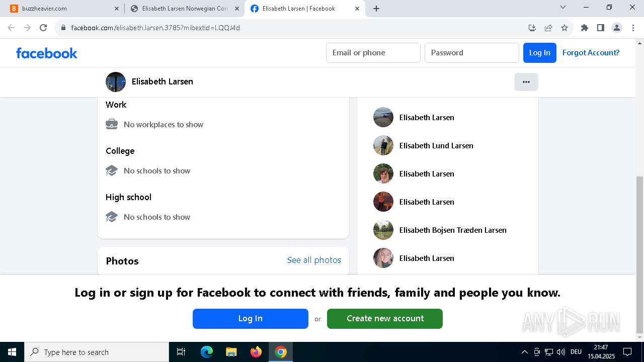Image resolution: width=644 pixels, height=362 pixels.
Task: Switch the DEU keyboard language
Action: click(x=576, y=352)
